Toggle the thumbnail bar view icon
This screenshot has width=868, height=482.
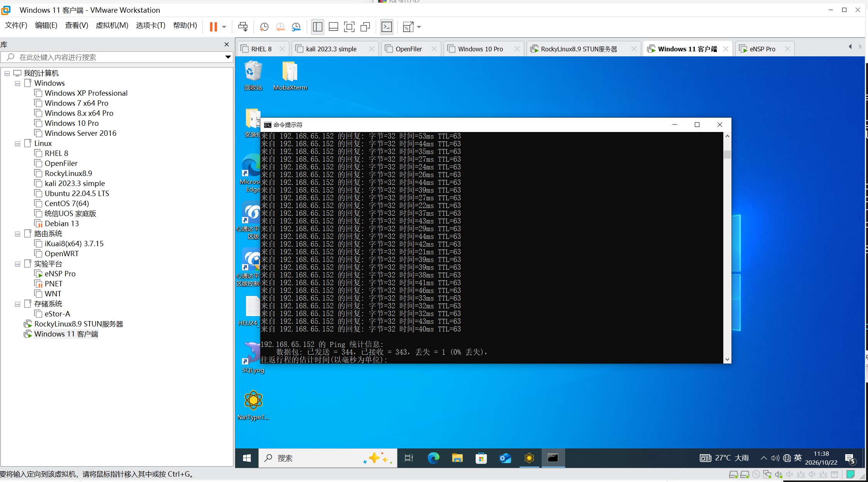pos(333,27)
